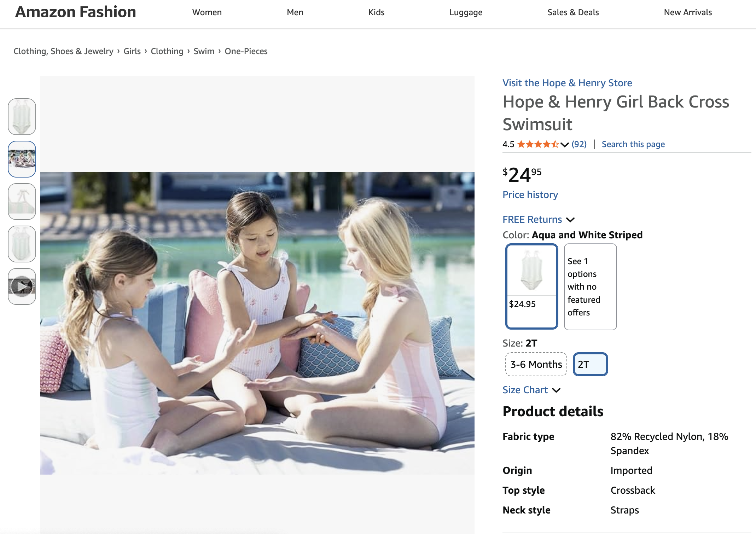
Task: Go to New Arrivals
Action: point(687,12)
